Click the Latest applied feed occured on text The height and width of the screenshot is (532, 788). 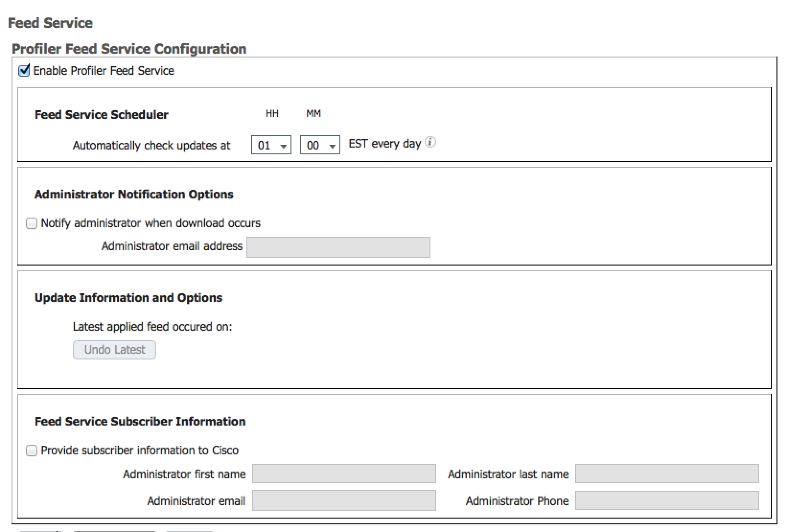coord(152,326)
